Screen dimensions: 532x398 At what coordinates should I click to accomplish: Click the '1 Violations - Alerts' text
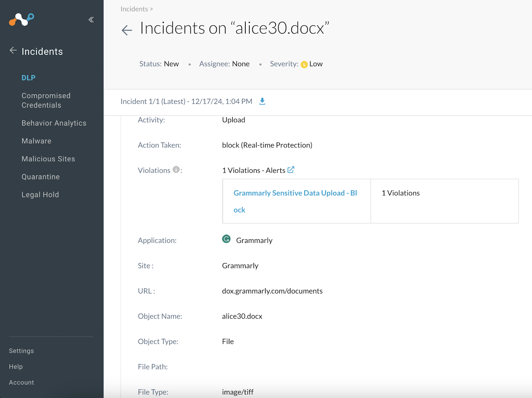pyautogui.click(x=254, y=170)
